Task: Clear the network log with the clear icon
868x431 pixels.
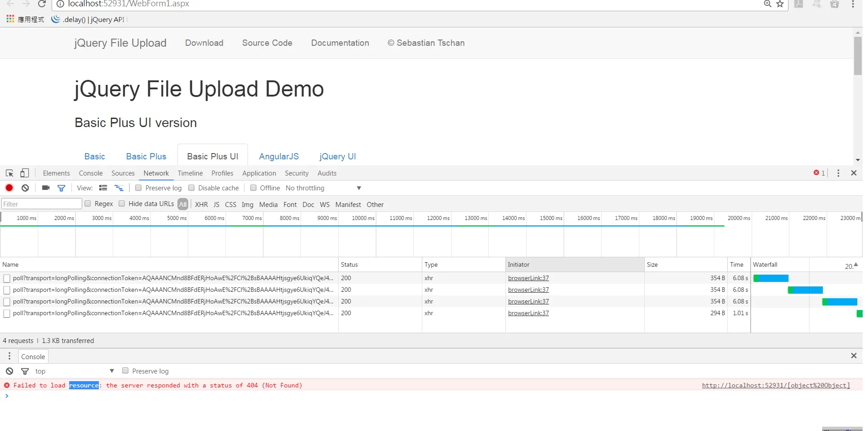Action: point(25,188)
